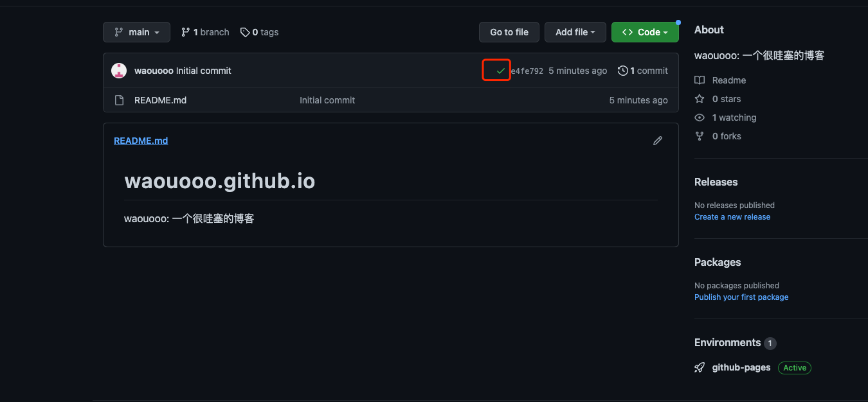The image size is (868, 402).
Task: Expand the Add file dropdown
Action: pos(575,32)
